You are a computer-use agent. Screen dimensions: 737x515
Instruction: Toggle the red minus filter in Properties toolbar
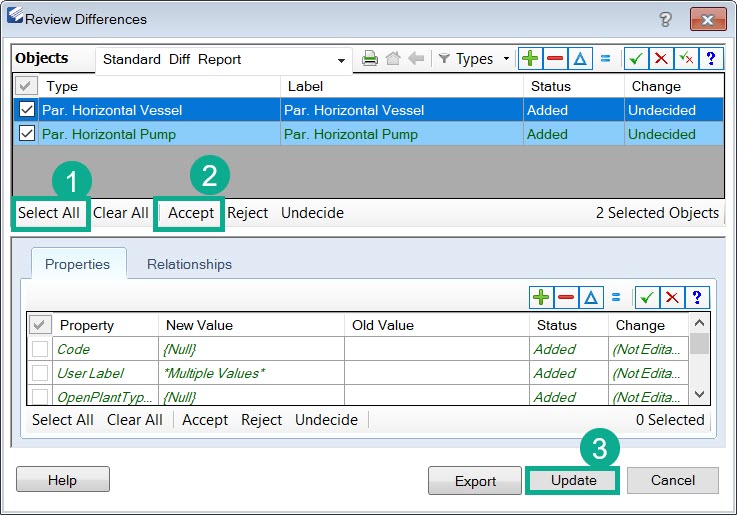tap(566, 297)
